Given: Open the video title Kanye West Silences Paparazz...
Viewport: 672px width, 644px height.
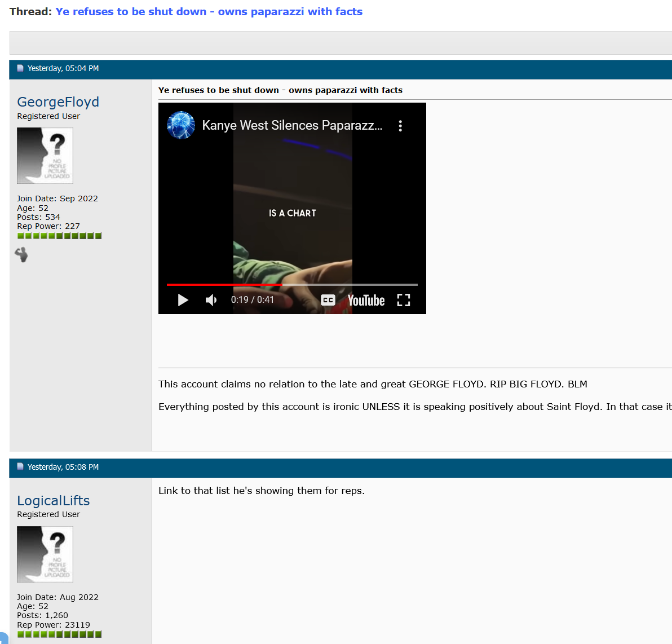Looking at the screenshot, I should click(292, 125).
